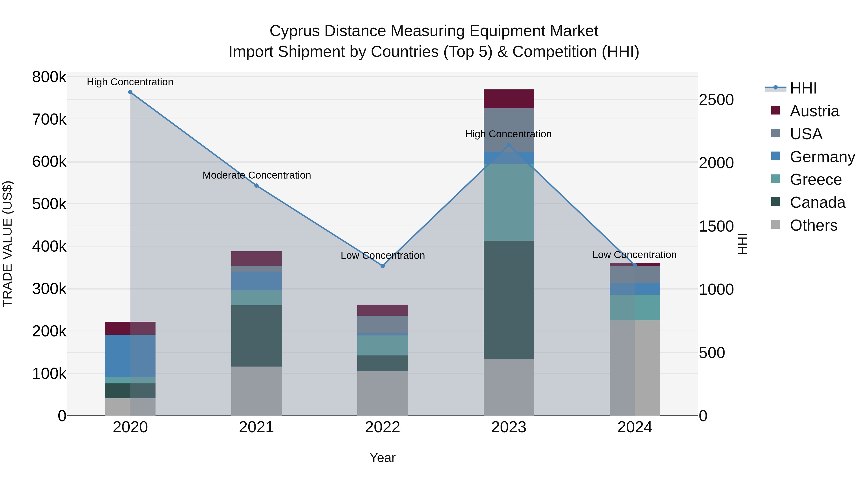Image resolution: width=868 pixels, height=488 pixels.
Task: Click the Austria segment in 2023 bar
Action: point(509,99)
